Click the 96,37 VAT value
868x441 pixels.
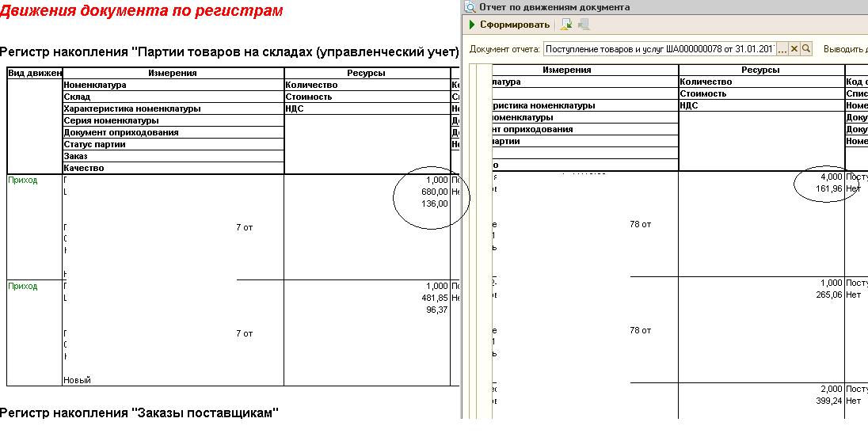tap(436, 310)
